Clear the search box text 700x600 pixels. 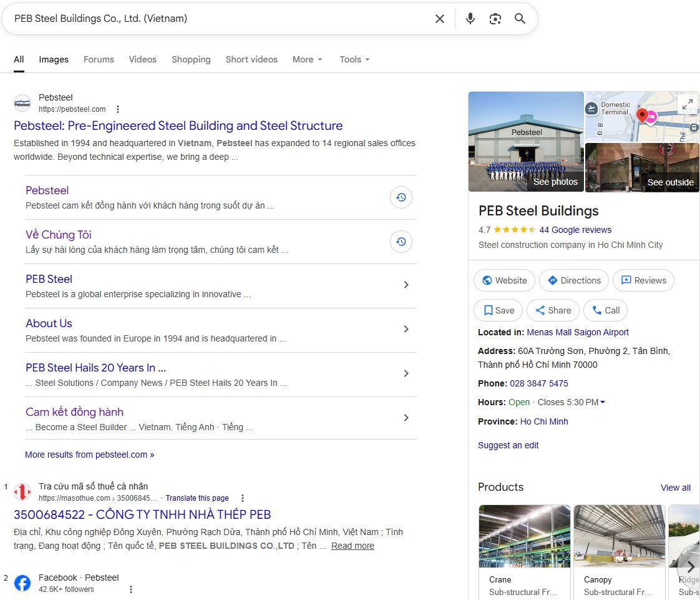440,19
